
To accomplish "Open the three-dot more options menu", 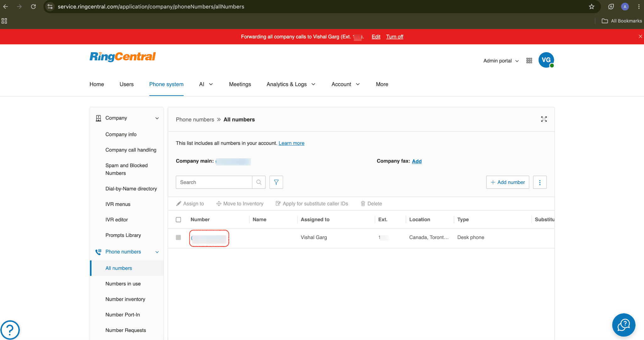I will [540, 182].
